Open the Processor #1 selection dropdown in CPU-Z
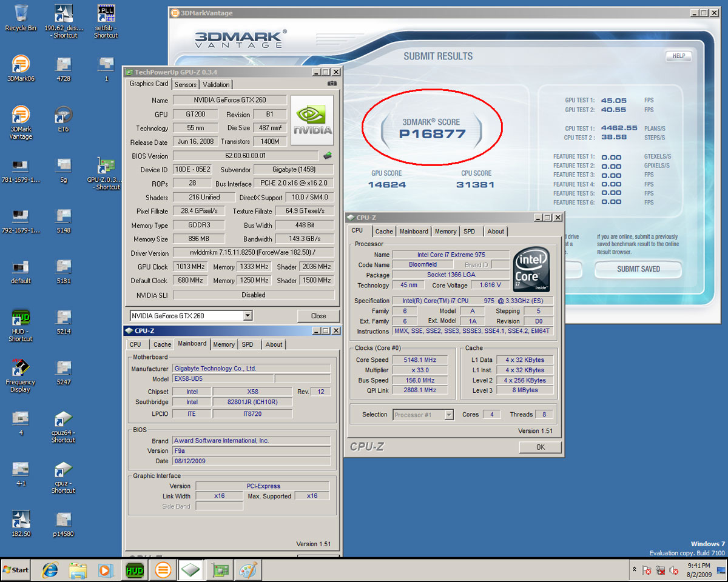The image size is (728, 582). pyautogui.click(x=425, y=414)
